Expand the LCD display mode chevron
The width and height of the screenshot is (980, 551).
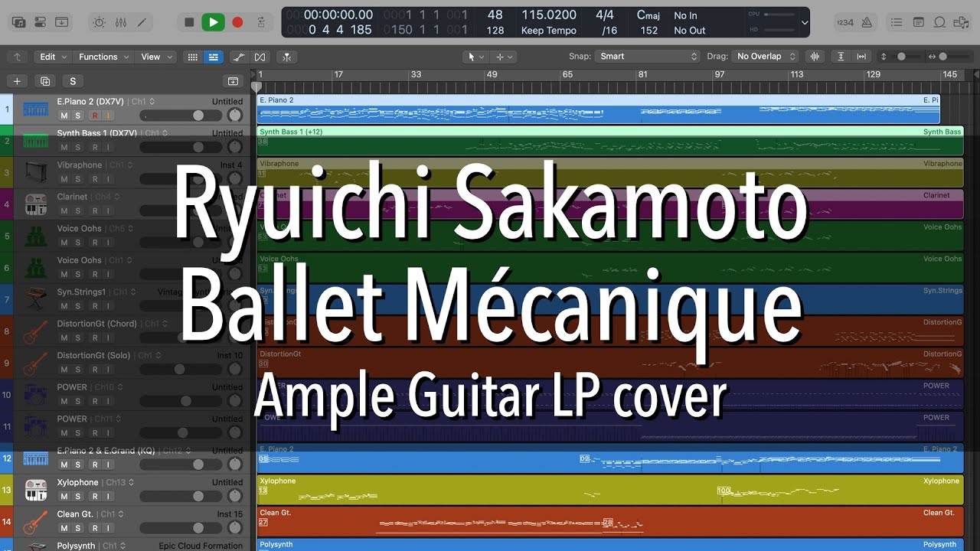[x=804, y=22]
